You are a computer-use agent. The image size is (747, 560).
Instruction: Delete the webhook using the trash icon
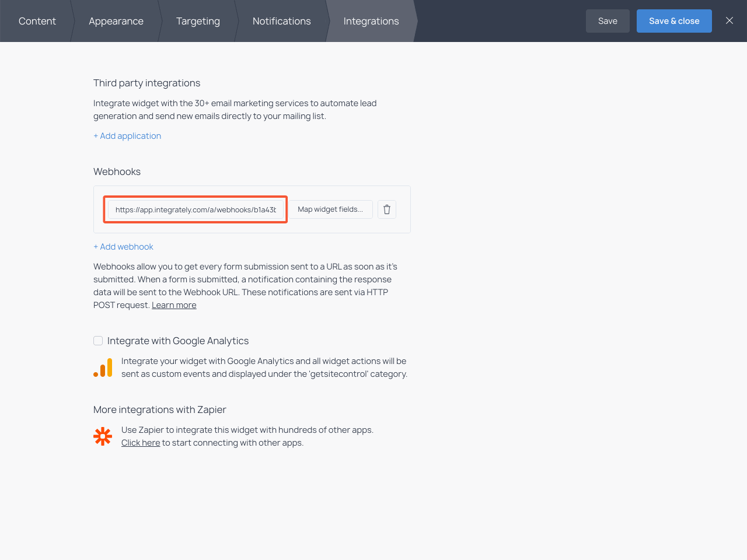coord(386,209)
